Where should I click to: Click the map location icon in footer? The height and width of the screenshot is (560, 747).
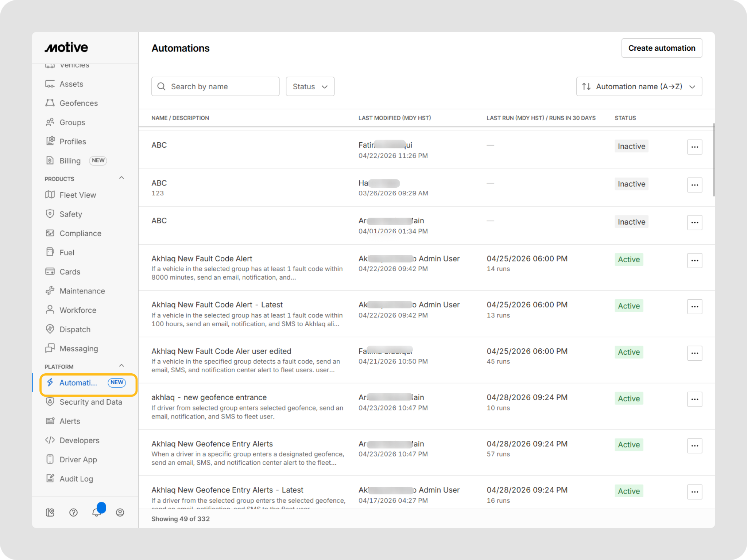50,513
